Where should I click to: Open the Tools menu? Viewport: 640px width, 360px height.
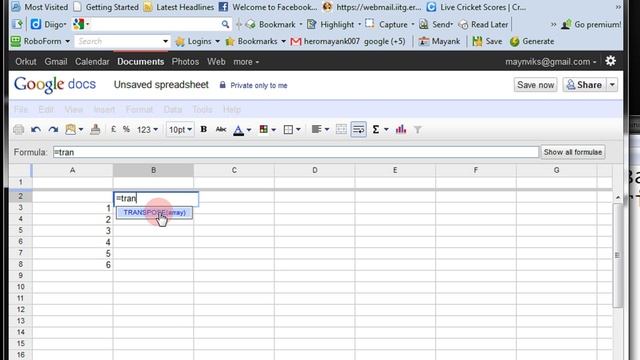point(202,109)
